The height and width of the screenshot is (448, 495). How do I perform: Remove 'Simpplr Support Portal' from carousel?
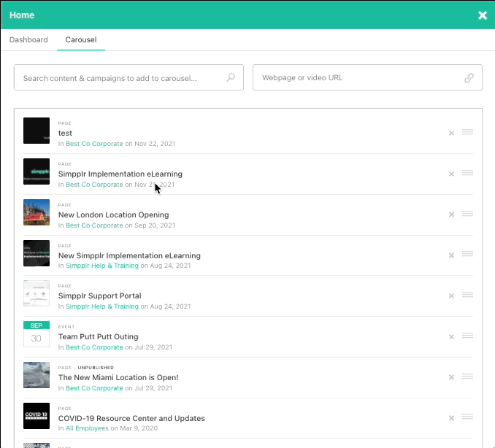tap(451, 296)
